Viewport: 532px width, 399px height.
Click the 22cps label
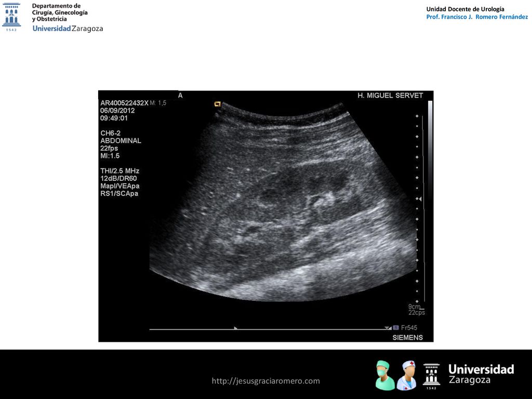pos(417,312)
